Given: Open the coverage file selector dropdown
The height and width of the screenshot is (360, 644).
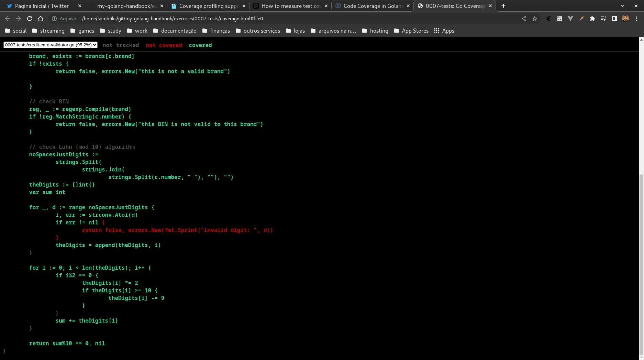Looking at the screenshot, I should pos(50,45).
